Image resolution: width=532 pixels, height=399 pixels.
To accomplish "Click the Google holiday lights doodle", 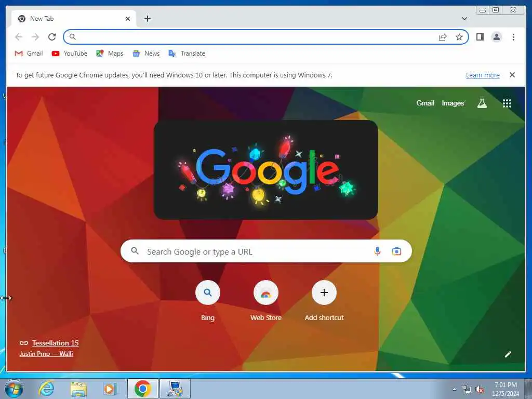I will click(x=266, y=170).
